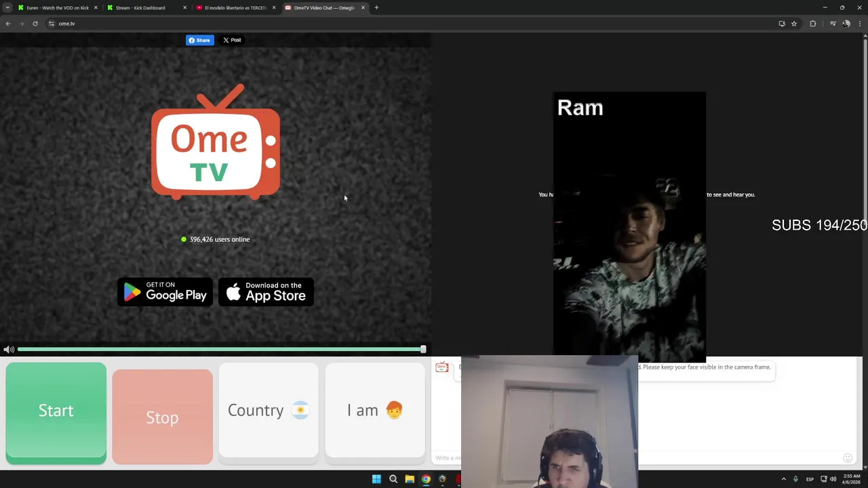Open the emoji picker in chat
Screen dimensions: 868x488
pos(848,458)
